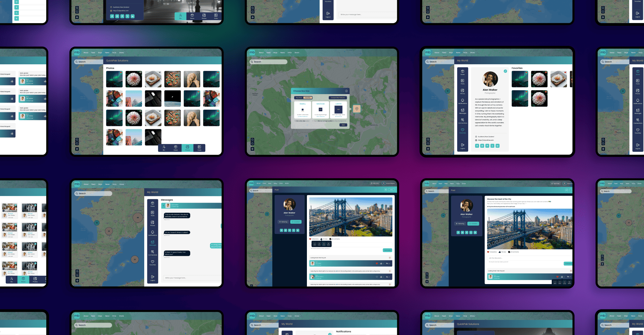The height and width of the screenshot is (335, 644).
Task: Click the edit pencil on Alan Walker's Favorites profile card
Action: tap(505, 71)
